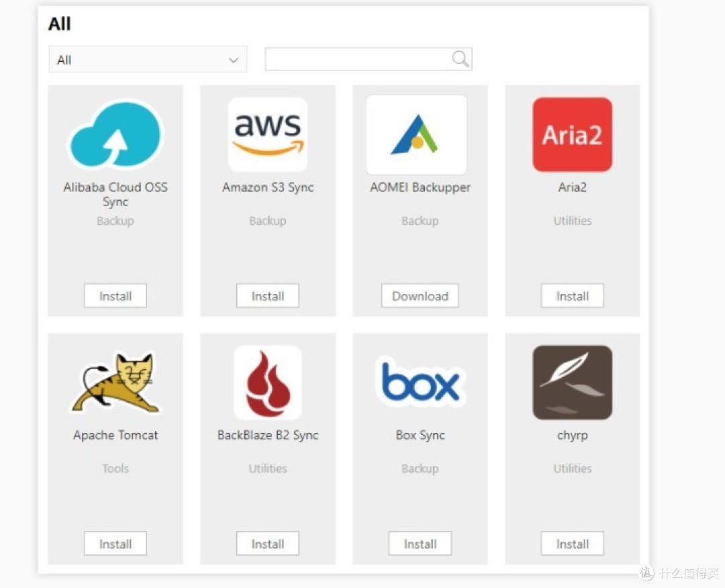Click the Amazon S3 Sync aws icon
The width and height of the screenshot is (725, 588).
(268, 134)
